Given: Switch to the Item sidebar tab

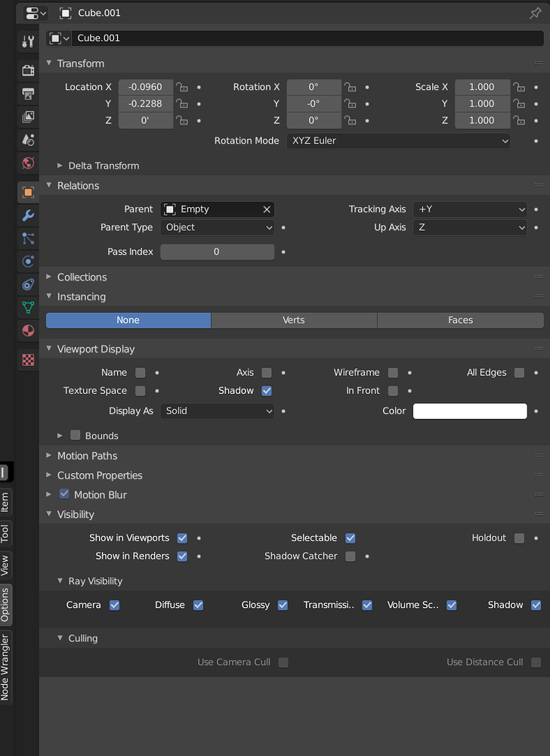Looking at the screenshot, I should tap(5, 503).
